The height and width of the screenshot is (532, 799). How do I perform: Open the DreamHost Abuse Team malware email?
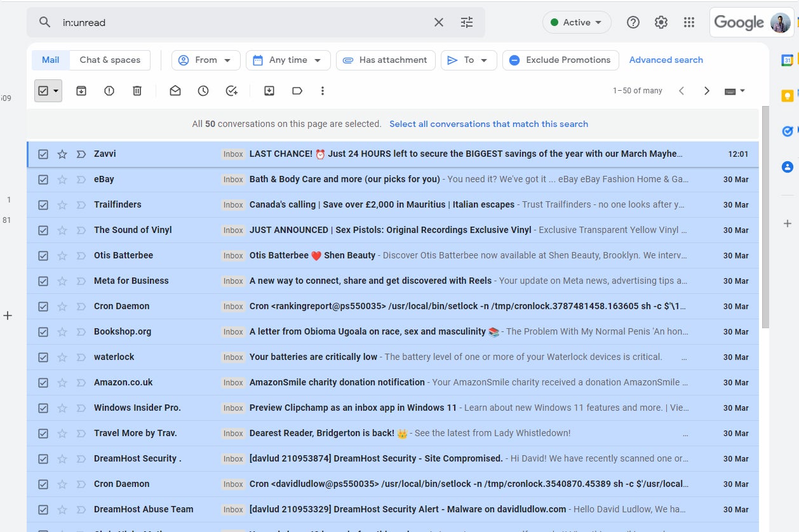tap(393, 510)
